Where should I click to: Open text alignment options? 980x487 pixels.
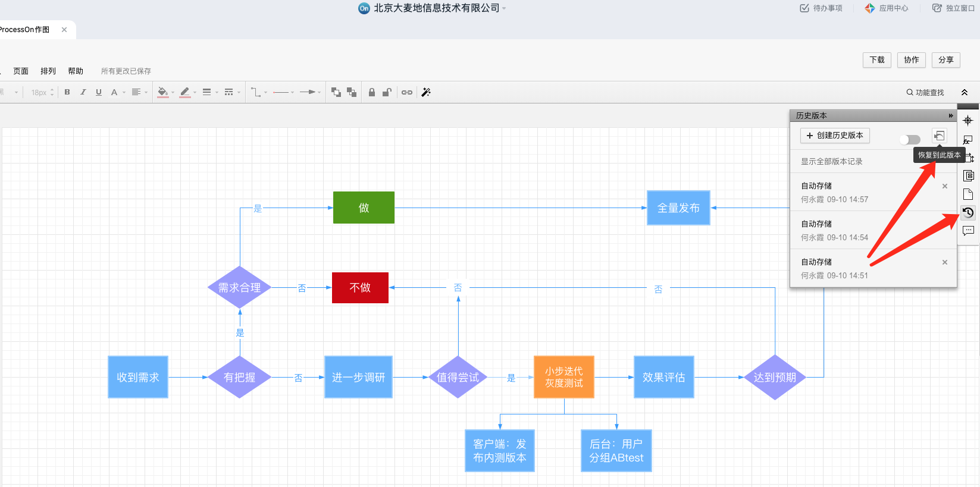[139, 92]
